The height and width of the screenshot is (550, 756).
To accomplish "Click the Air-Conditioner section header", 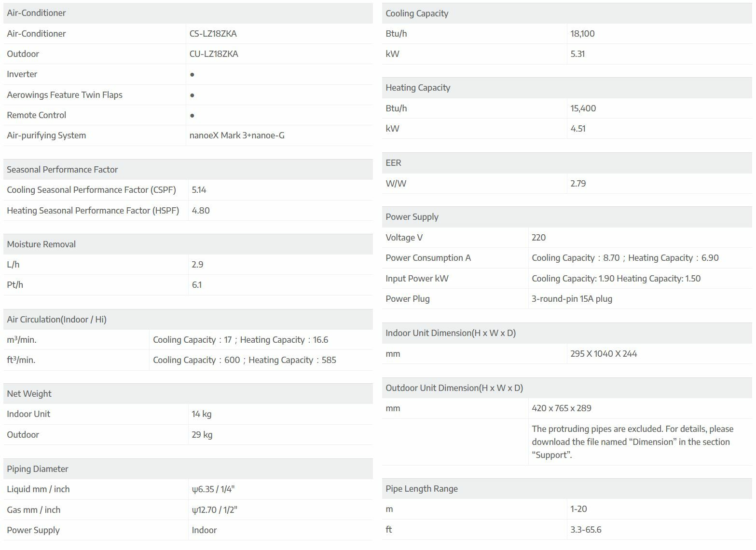I will pyautogui.click(x=37, y=13).
